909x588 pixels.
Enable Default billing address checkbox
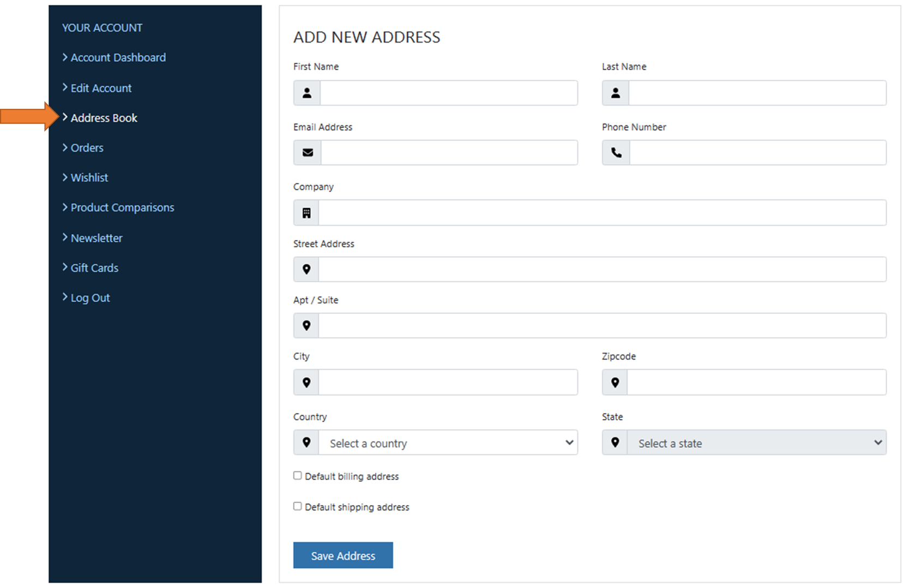pos(297,476)
